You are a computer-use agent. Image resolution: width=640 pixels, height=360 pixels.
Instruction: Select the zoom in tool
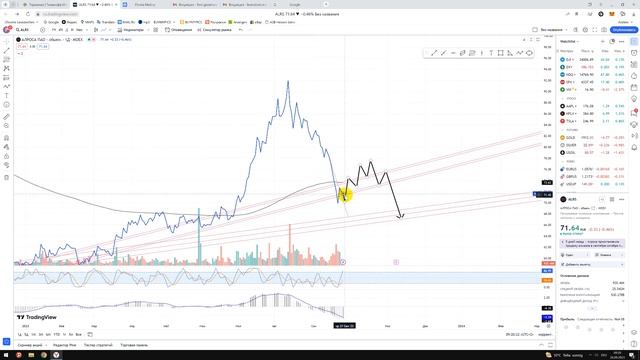[7, 126]
